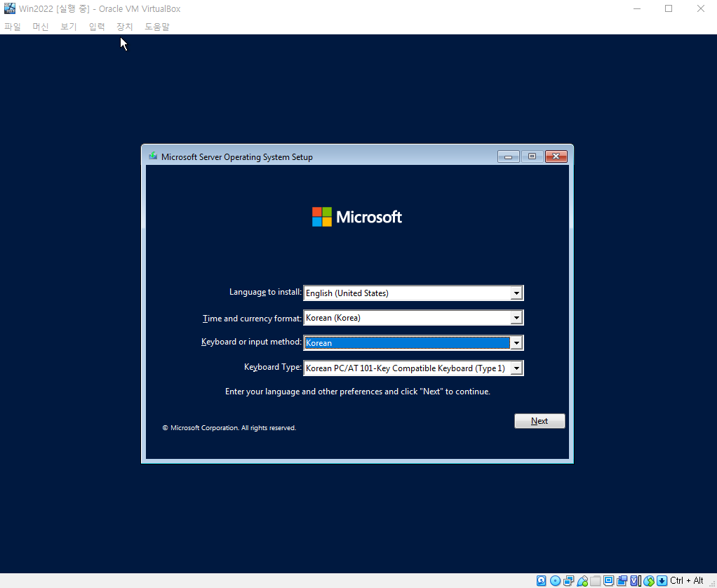Maximize the Setup dialog window
Viewport: 717px width, 588px height.
(x=532, y=156)
